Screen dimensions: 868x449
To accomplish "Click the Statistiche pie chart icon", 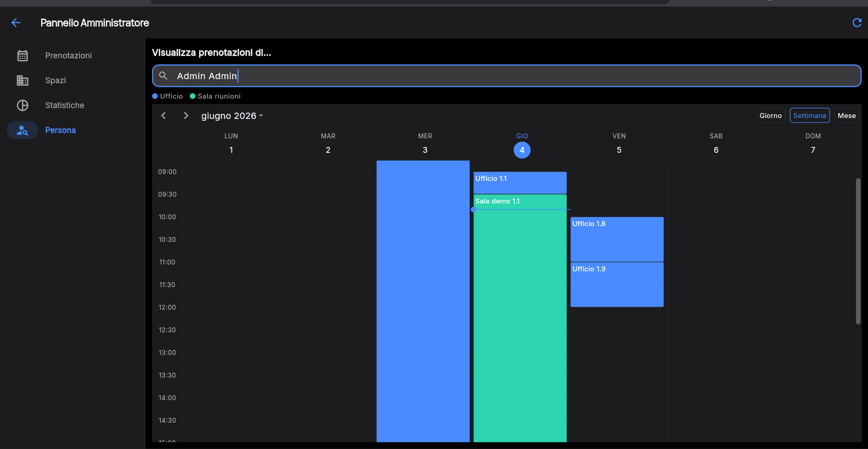I will [23, 105].
